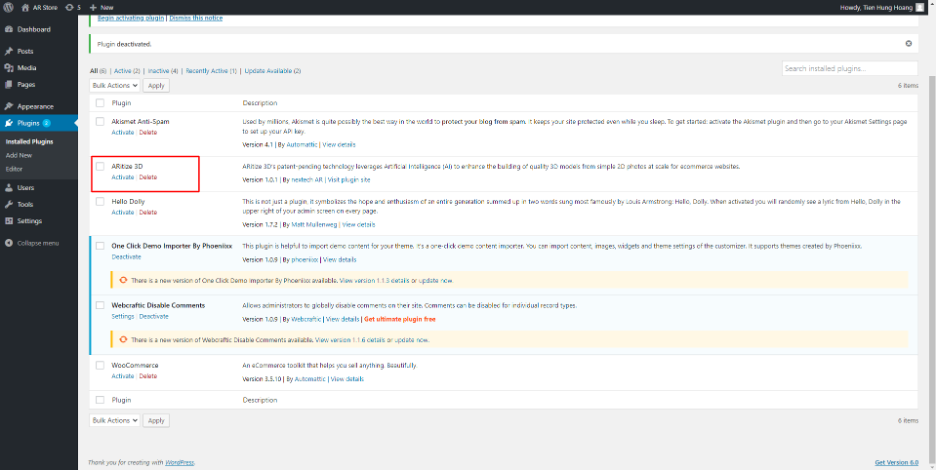Delete the WooCommerce plugin

(148, 376)
